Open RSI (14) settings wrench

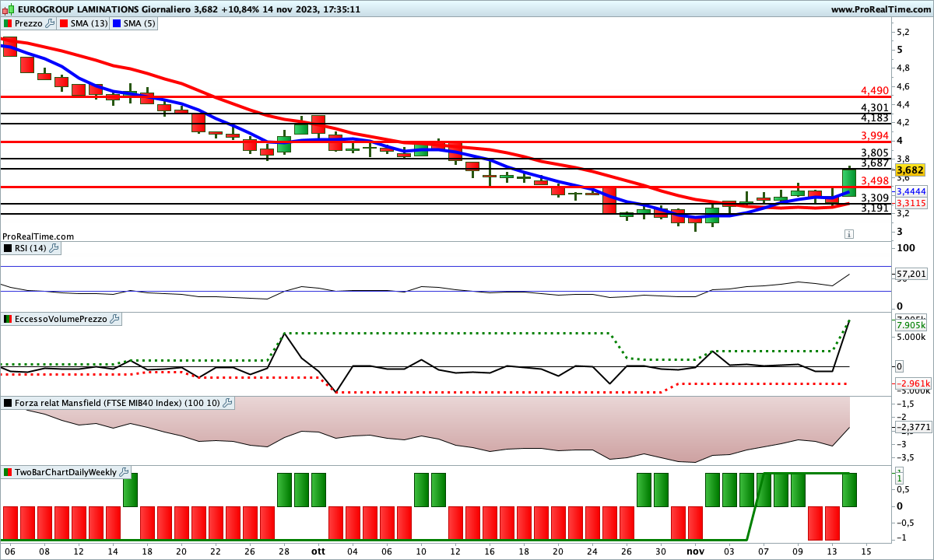54,248
